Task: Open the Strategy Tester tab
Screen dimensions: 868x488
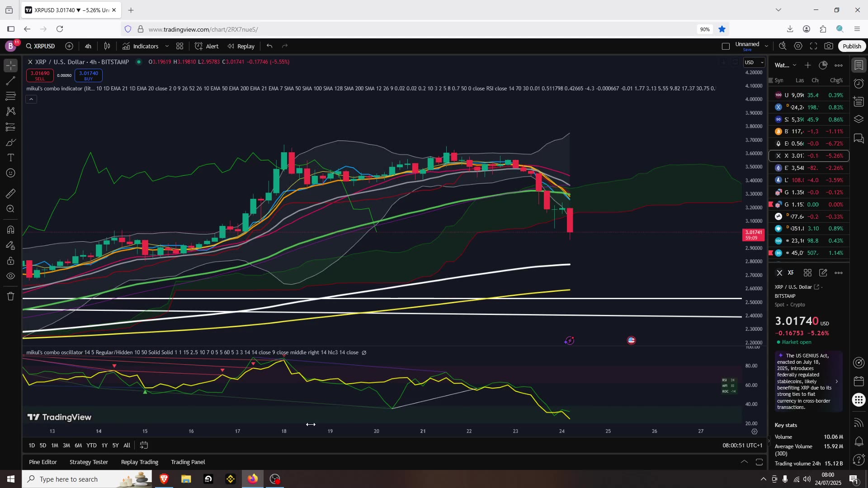Action: click(89, 462)
